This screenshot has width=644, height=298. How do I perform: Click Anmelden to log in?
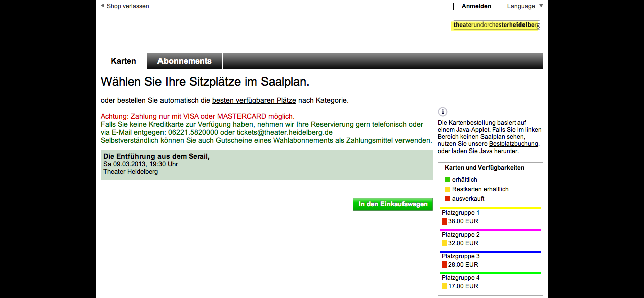pos(476,6)
